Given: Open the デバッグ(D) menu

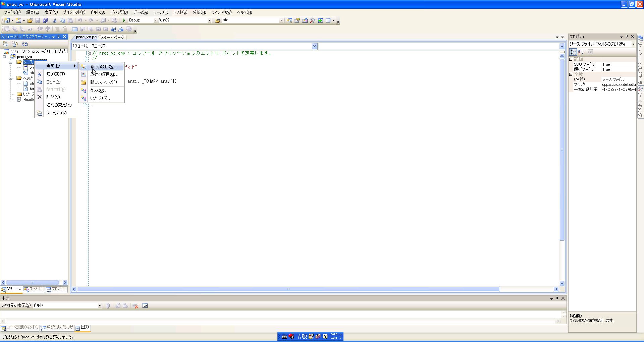Looking at the screenshot, I should 119,12.
